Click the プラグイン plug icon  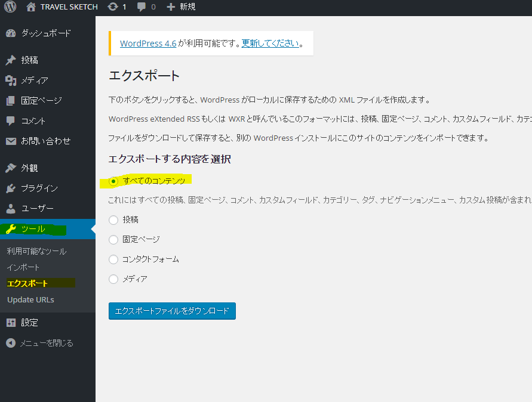[11, 188]
